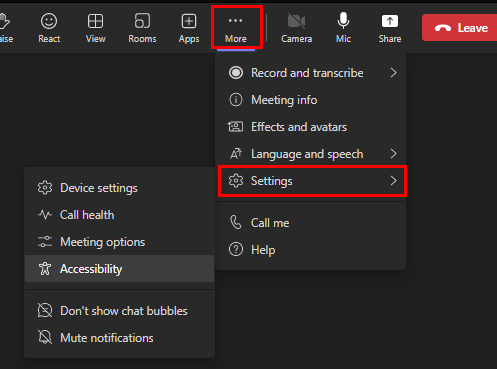This screenshot has height=369, width=497.
Task: Select Mute notifications
Action: pyautogui.click(x=119, y=338)
